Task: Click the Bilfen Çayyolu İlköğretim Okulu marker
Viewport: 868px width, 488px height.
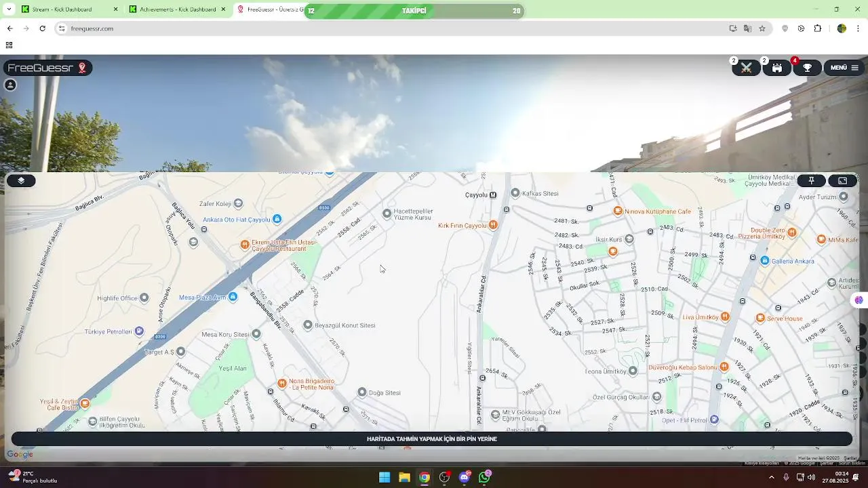Action: point(93,422)
